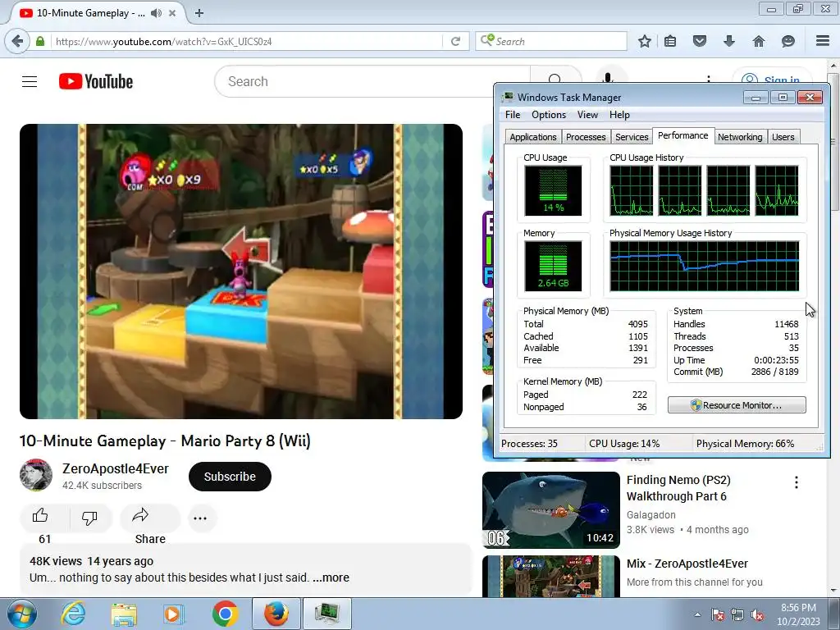Switch to Firefox taskbar button

pyautogui.click(x=276, y=614)
